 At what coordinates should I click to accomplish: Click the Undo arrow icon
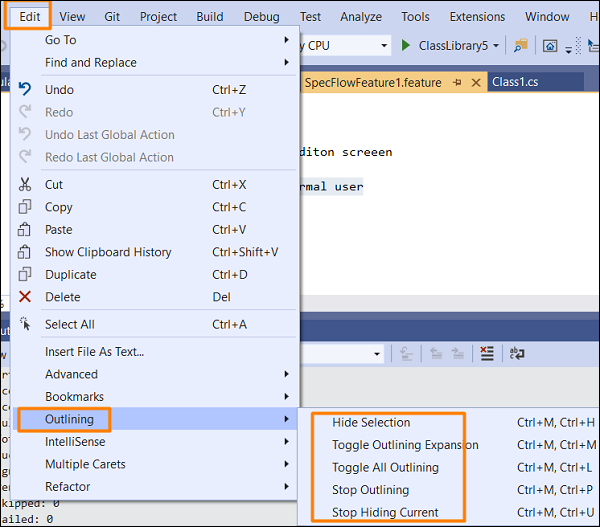coord(25,89)
